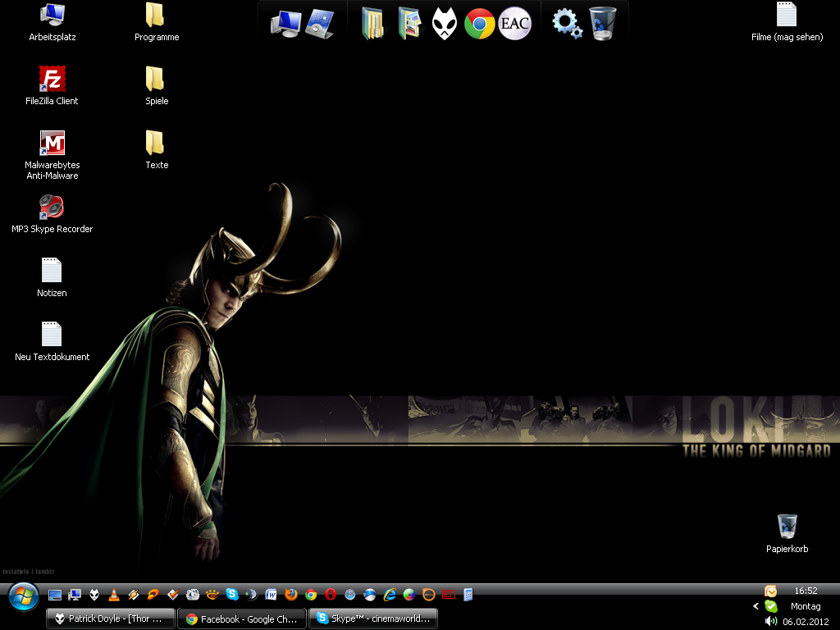Click the orange Outlook tray icon
This screenshot has height=630, width=840.
(x=771, y=591)
